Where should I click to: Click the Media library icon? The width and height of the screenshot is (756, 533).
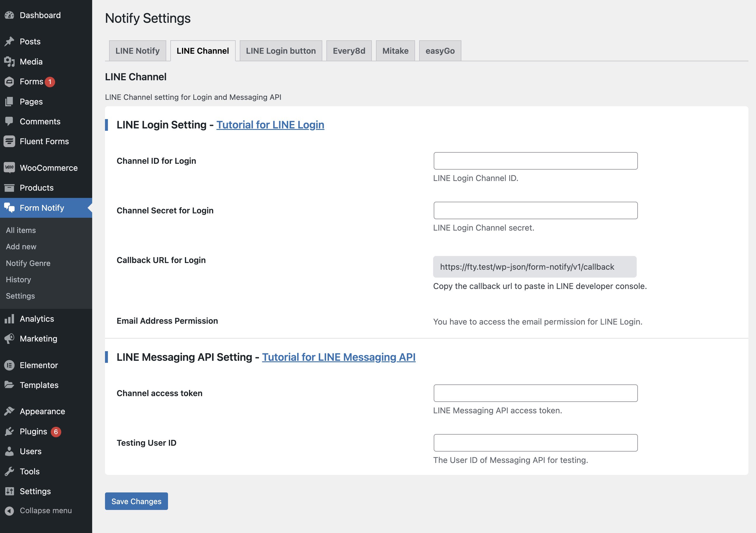coord(9,62)
